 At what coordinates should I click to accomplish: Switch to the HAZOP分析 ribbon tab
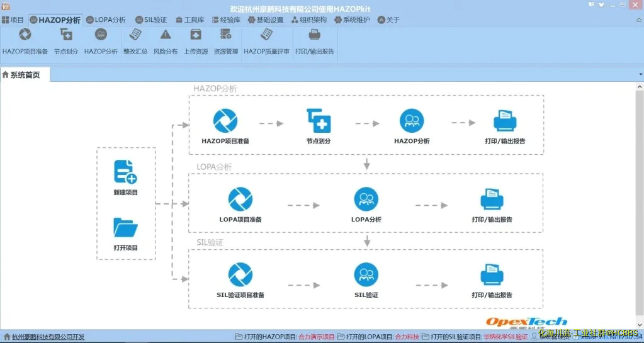(x=55, y=20)
